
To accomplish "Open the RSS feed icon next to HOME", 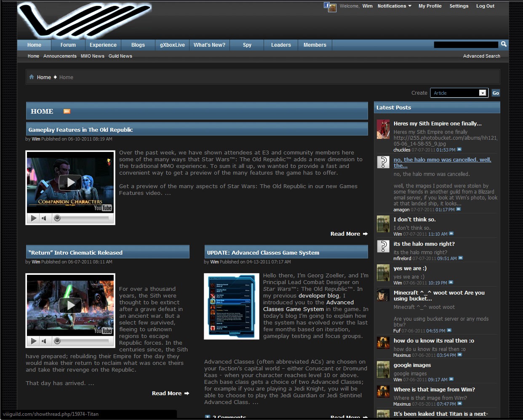I will (67, 112).
